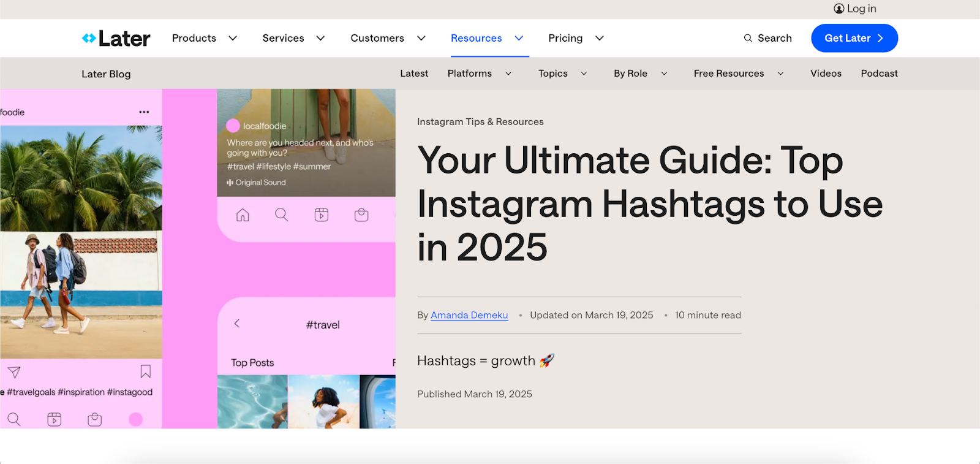
Task: Click the rocket emoji after growth
Action: pos(547,360)
